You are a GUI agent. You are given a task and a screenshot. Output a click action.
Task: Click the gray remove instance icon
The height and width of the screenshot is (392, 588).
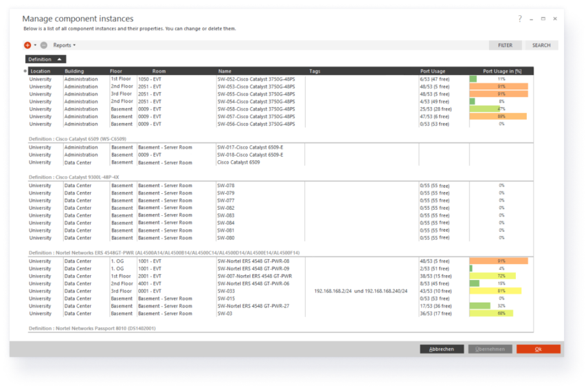[x=44, y=45]
